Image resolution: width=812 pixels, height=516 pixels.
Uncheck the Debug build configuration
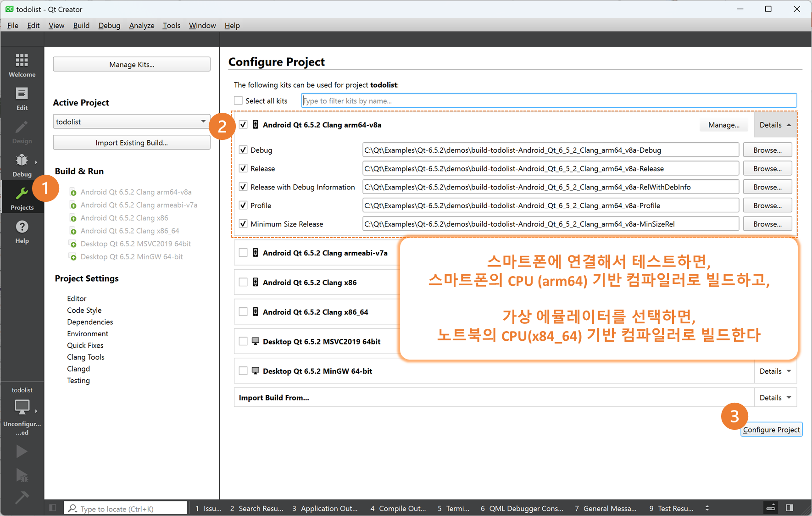coord(243,150)
